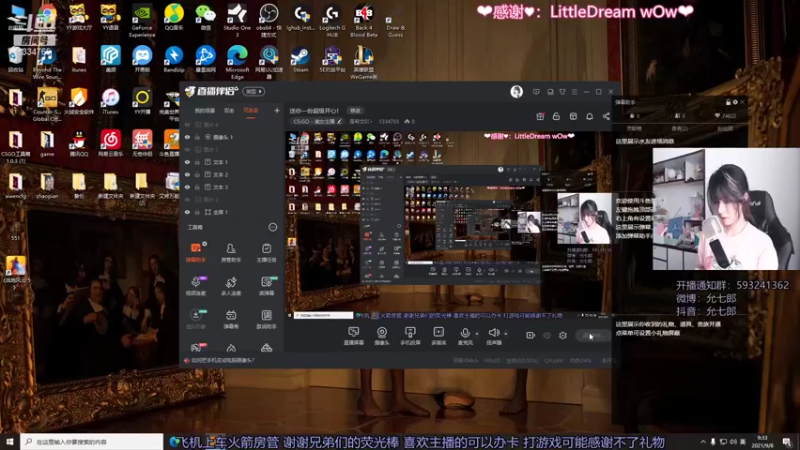This screenshot has width=800, height=450.
Task: Open the mode switch pill beside logo
Action: [x=254, y=91]
